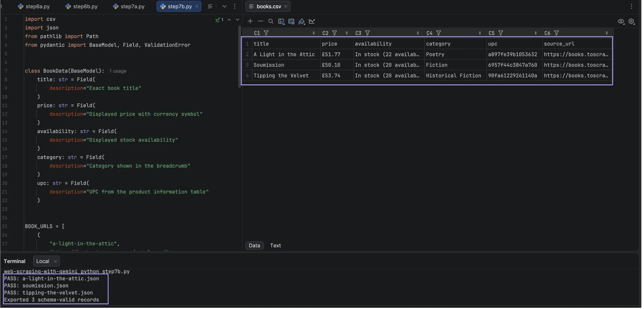Screen dimensions: 644x309
Task: Close the Local terminal session
Action: 55,261
